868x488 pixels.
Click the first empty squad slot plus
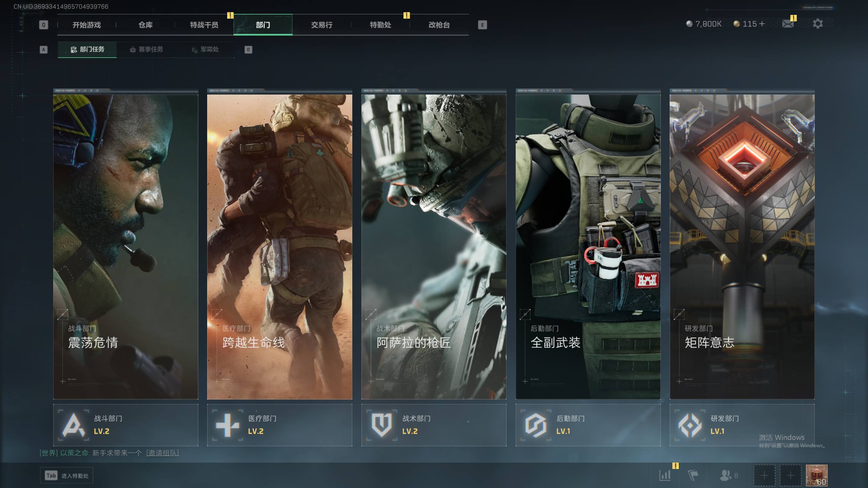764,475
